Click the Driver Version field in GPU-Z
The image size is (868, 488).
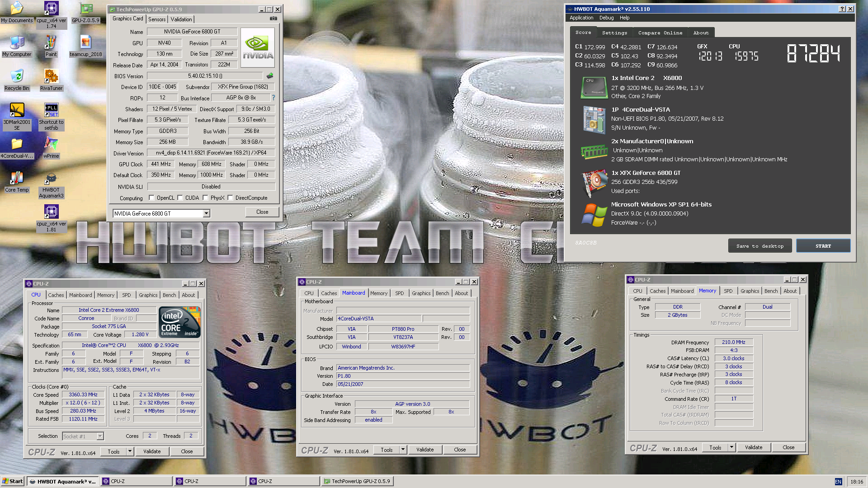click(211, 153)
